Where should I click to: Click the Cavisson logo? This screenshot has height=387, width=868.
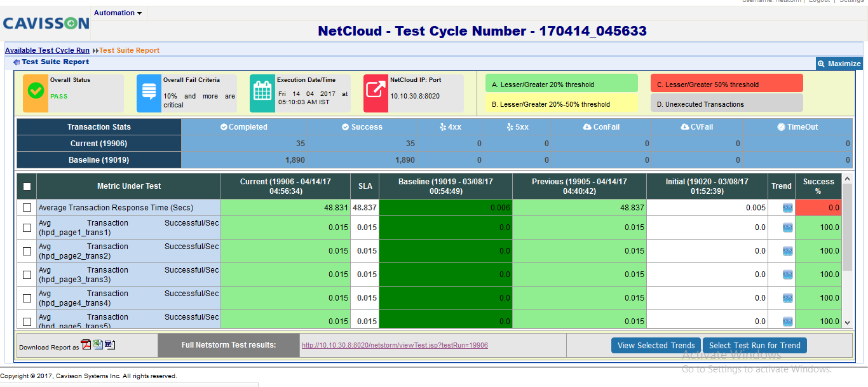point(45,24)
